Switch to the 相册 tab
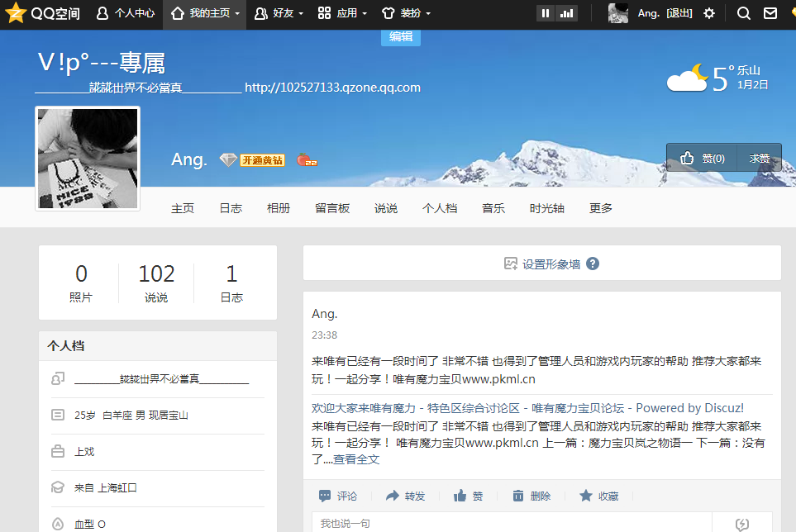Viewport: 796px width, 532px height. click(279, 208)
